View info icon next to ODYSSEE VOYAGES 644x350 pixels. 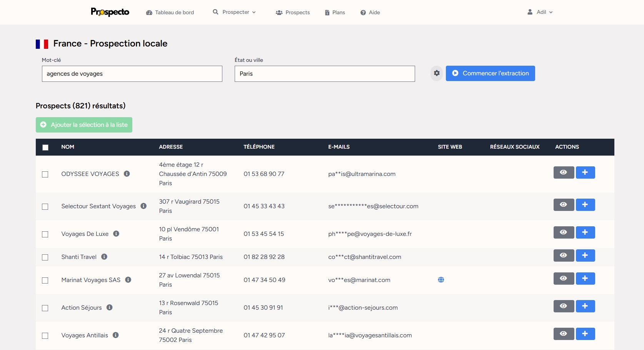point(127,174)
